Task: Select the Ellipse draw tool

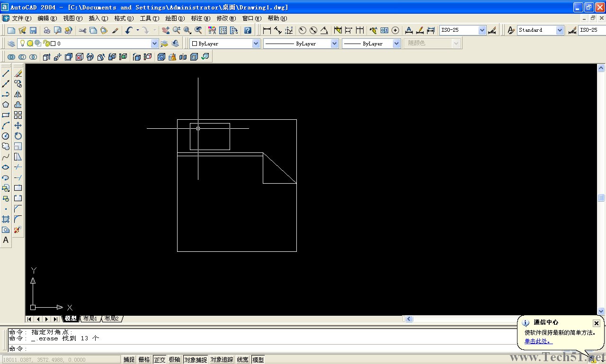Action: (x=6, y=167)
